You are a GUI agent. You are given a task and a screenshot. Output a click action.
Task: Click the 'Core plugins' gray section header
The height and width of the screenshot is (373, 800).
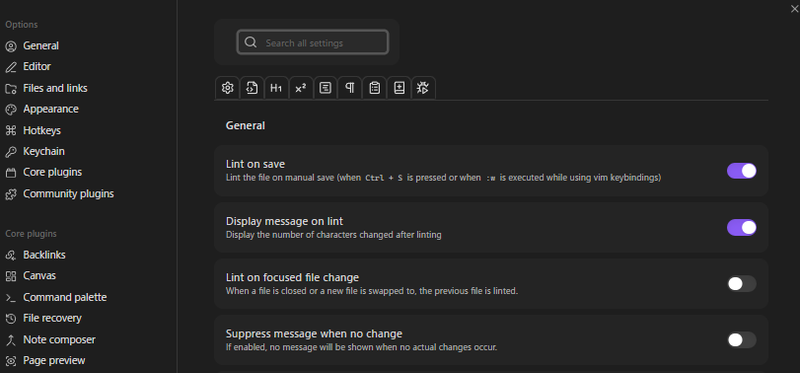pos(31,234)
